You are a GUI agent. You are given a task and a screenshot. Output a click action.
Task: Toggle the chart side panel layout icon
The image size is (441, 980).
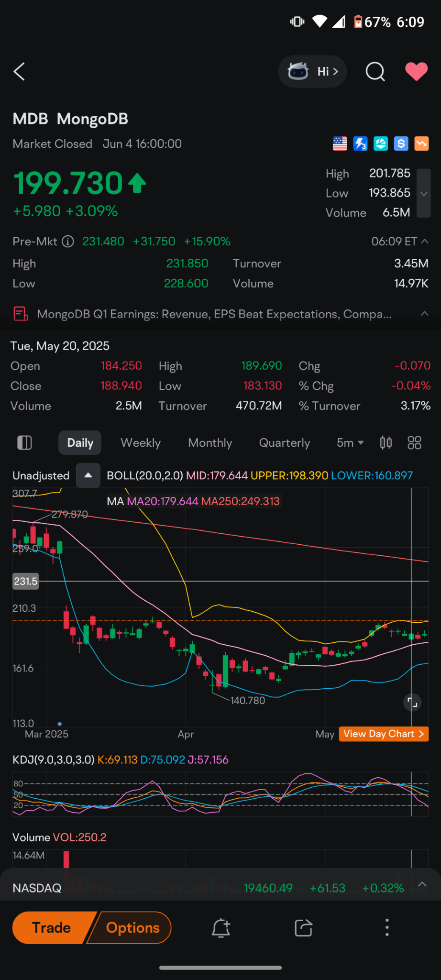pos(24,443)
